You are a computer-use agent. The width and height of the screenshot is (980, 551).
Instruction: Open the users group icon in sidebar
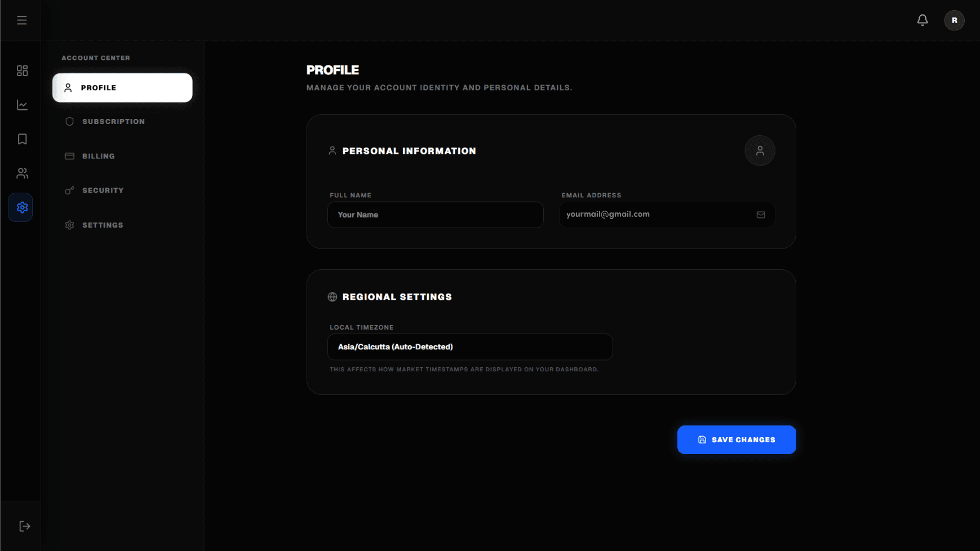point(22,174)
